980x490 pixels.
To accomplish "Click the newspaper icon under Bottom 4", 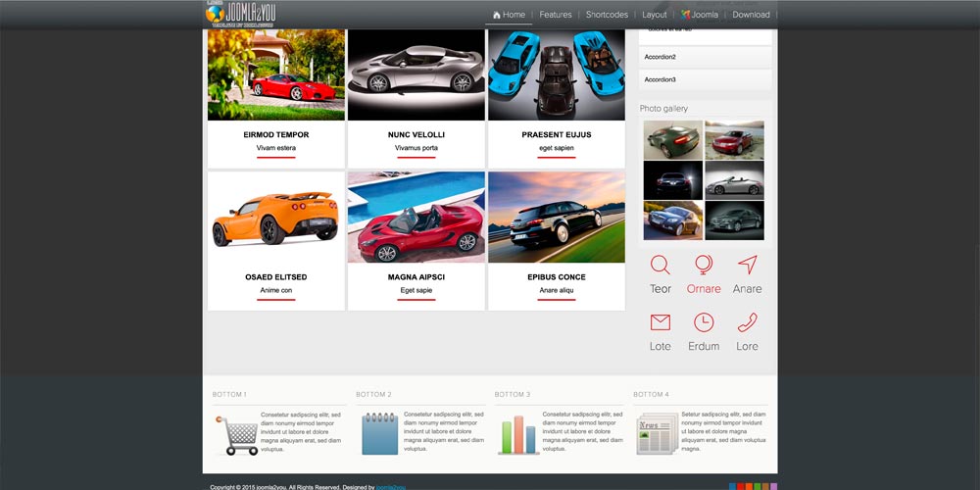I will 656,434.
